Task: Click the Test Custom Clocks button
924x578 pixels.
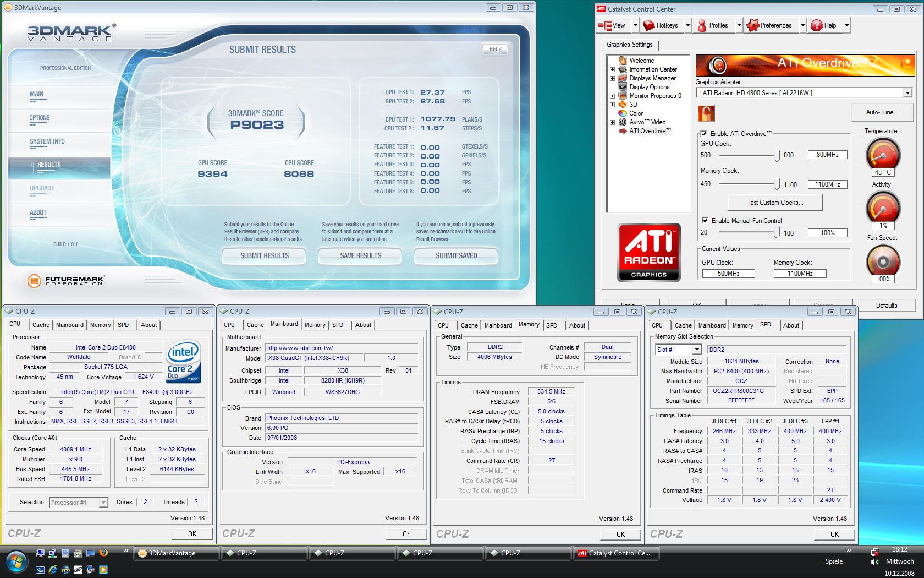Action: point(775,203)
